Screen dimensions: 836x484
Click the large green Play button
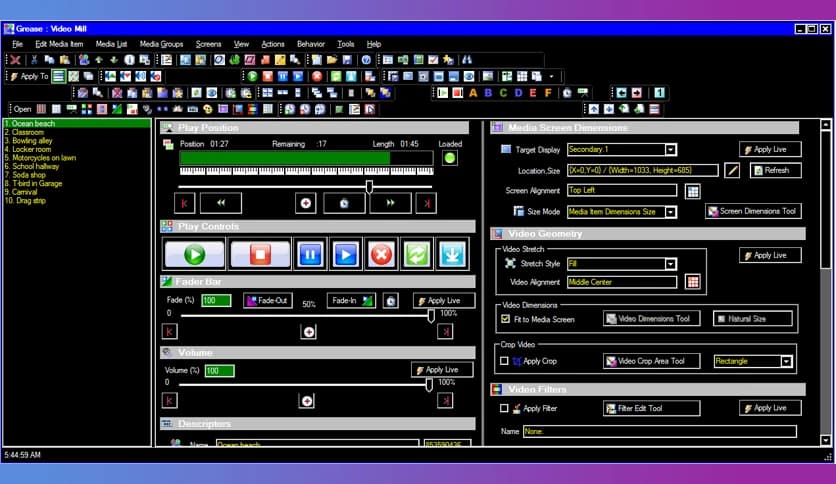[x=195, y=254]
